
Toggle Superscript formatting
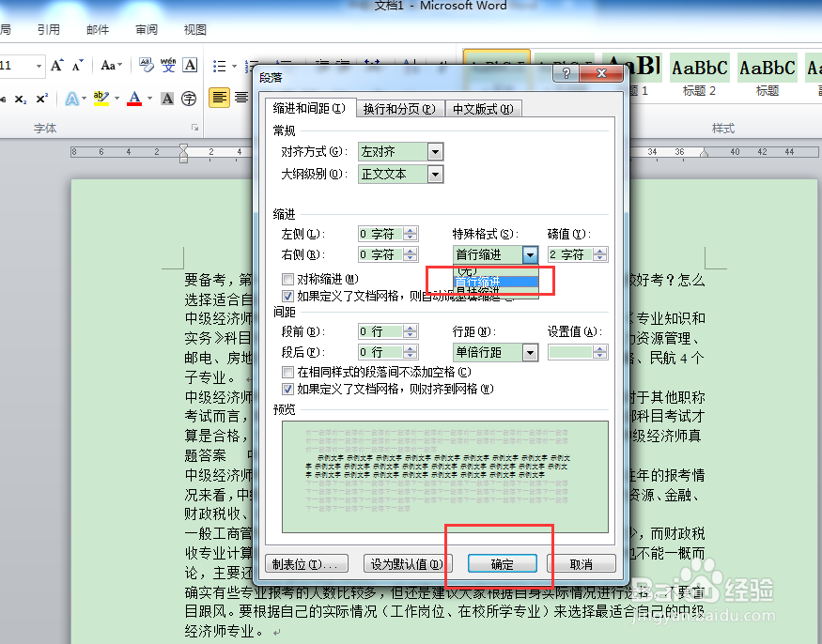point(42,99)
